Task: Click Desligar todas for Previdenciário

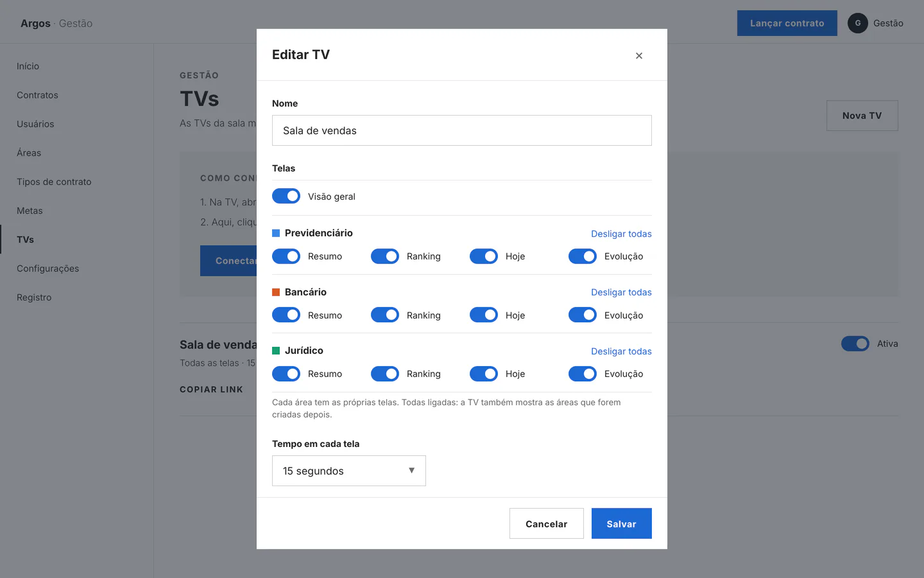Action: coord(621,234)
